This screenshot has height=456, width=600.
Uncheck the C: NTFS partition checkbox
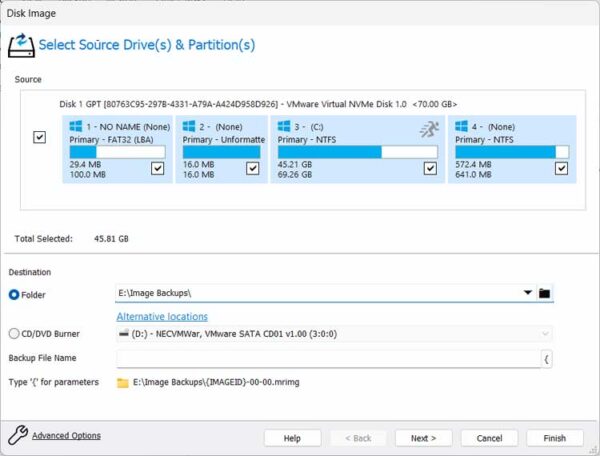430,170
